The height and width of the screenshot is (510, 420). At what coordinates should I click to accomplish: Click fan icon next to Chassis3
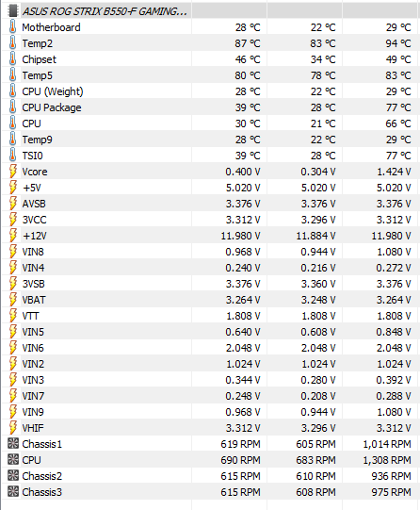(x=13, y=492)
